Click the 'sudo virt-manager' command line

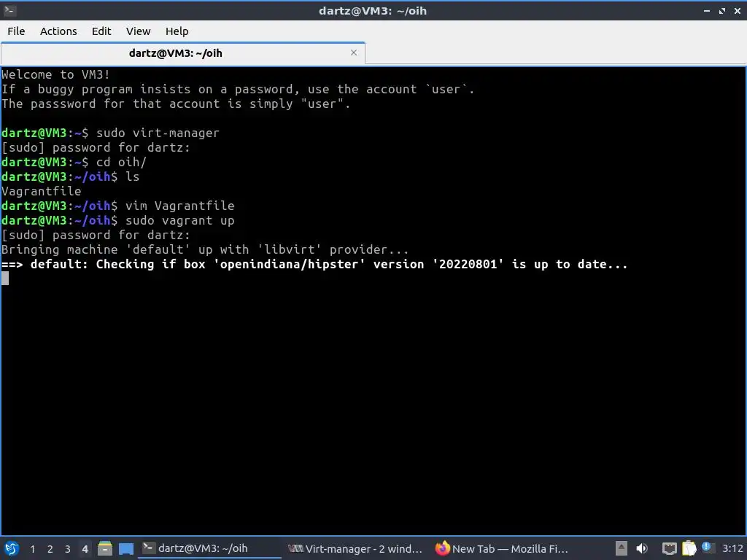coord(158,133)
